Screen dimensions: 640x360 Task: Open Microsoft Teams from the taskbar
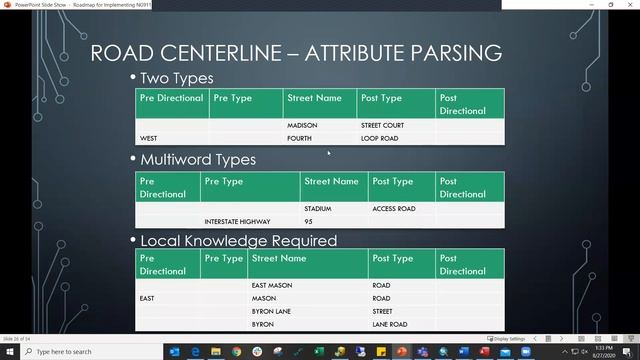(422, 351)
